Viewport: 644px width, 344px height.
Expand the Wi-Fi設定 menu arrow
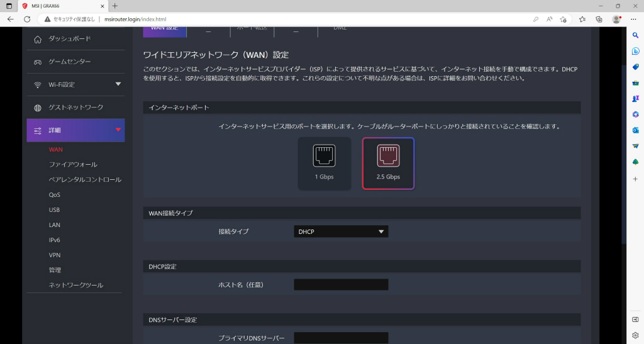118,84
